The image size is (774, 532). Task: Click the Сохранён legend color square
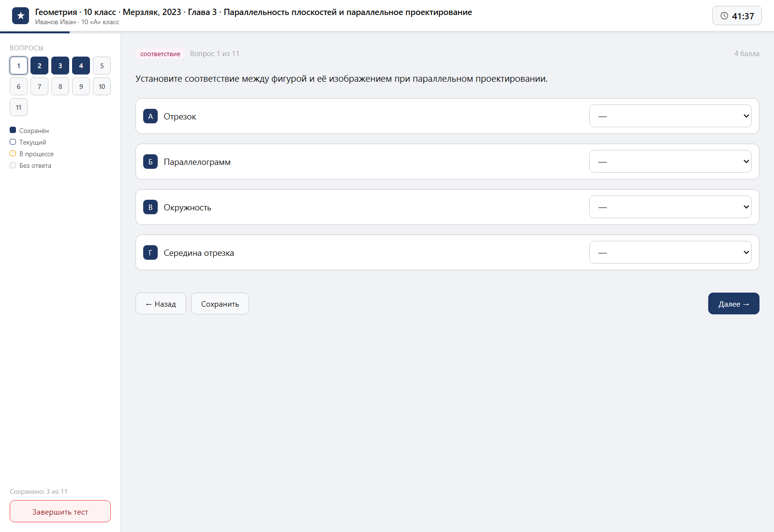(x=13, y=130)
